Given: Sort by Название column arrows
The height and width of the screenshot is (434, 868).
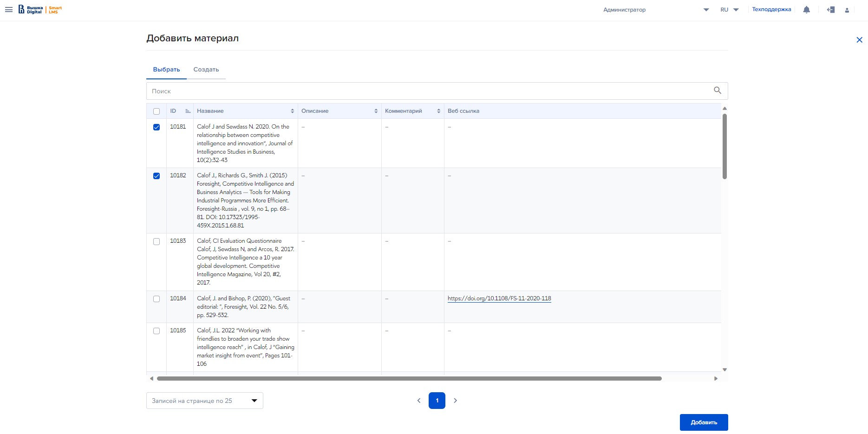Looking at the screenshot, I should [x=292, y=111].
